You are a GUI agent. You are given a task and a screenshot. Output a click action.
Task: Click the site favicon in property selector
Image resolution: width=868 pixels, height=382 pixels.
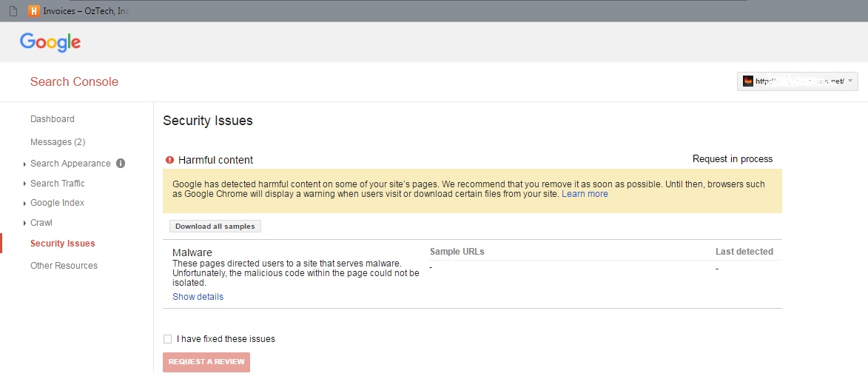click(748, 81)
